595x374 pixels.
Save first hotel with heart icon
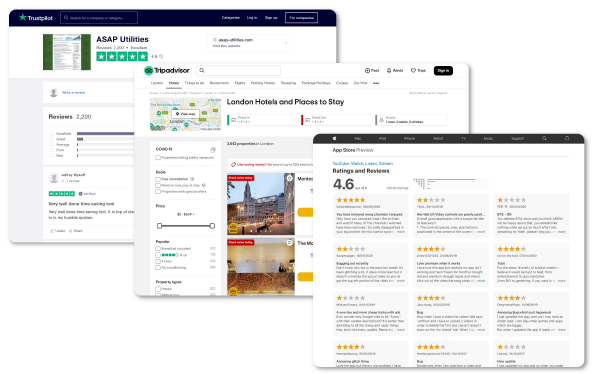click(x=290, y=178)
